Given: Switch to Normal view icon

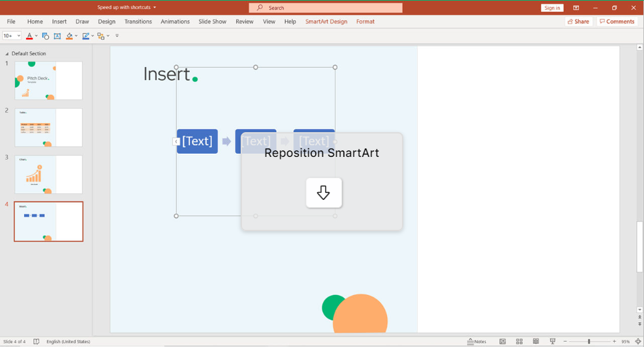Looking at the screenshot, I should 502,342.
